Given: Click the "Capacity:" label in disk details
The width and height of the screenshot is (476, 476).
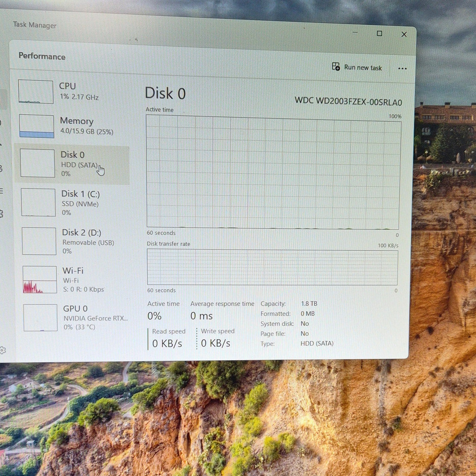Looking at the screenshot, I should [x=273, y=304].
